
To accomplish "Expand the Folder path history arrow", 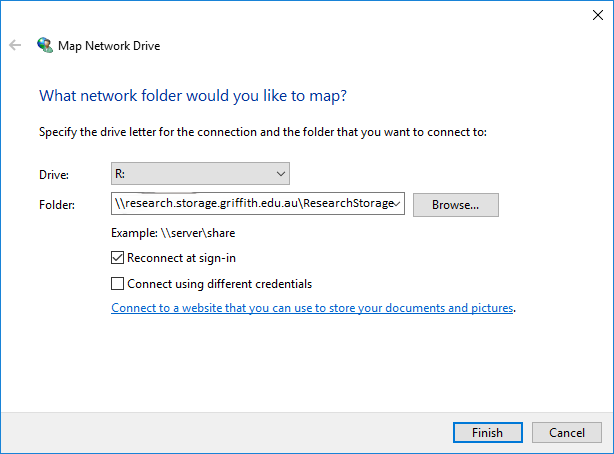I will [399, 205].
